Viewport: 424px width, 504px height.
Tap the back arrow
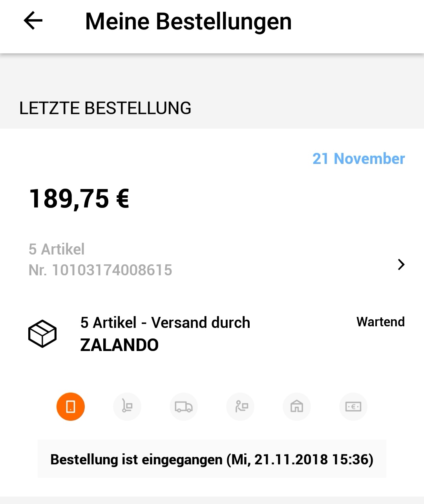pos(33,21)
